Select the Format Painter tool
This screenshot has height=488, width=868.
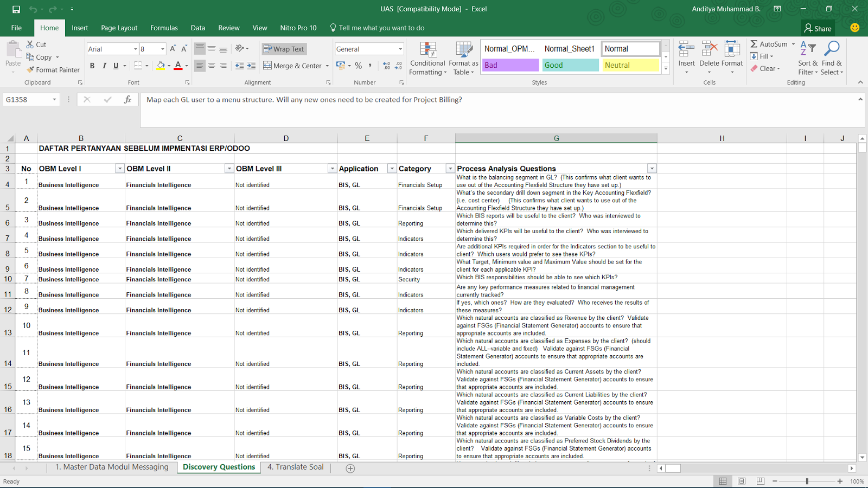[x=53, y=70]
